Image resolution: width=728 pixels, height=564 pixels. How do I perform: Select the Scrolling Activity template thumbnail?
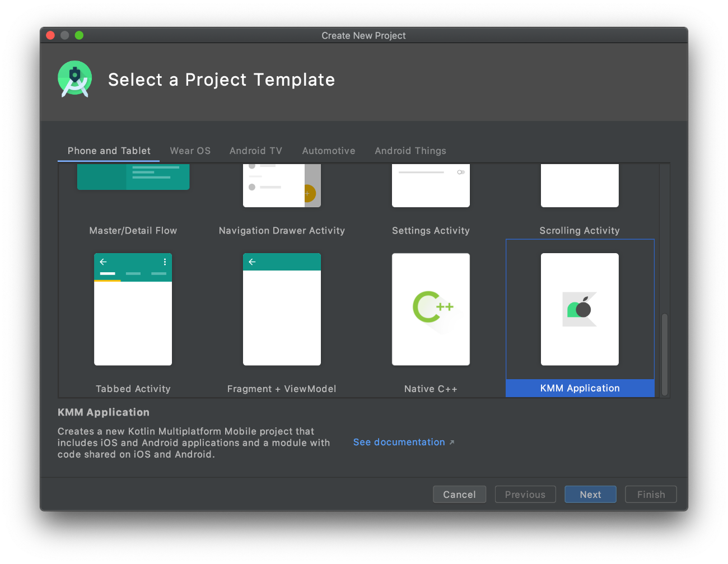[x=580, y=185]
